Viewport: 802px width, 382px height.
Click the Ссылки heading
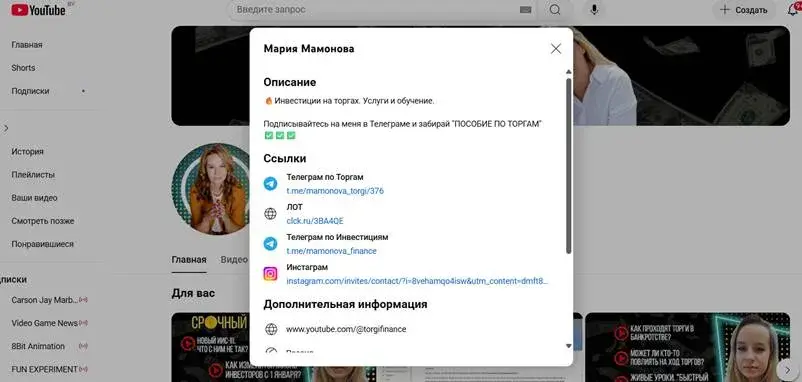285,159
